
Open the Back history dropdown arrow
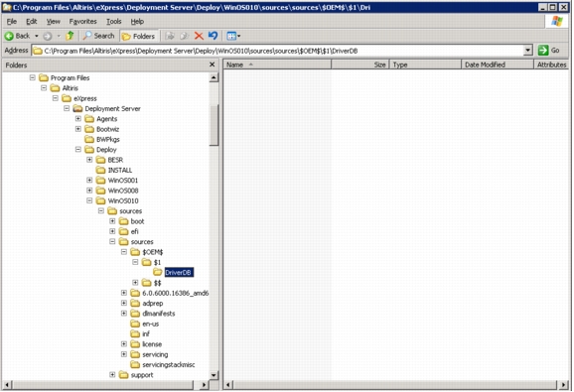pyautogui.click(x=37, y=36)
